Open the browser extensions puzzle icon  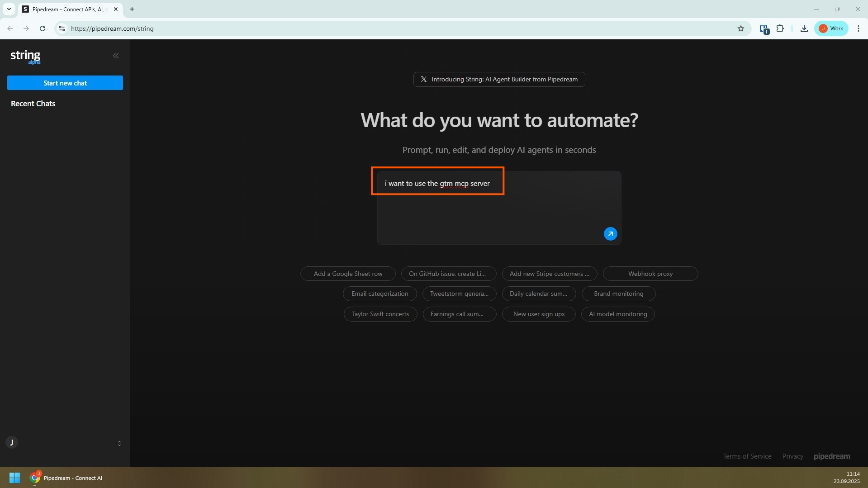click(780, 28)
